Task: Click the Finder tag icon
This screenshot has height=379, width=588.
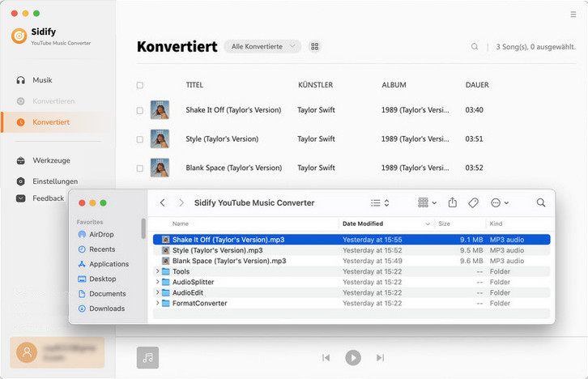Action: [x=473, y=202]
